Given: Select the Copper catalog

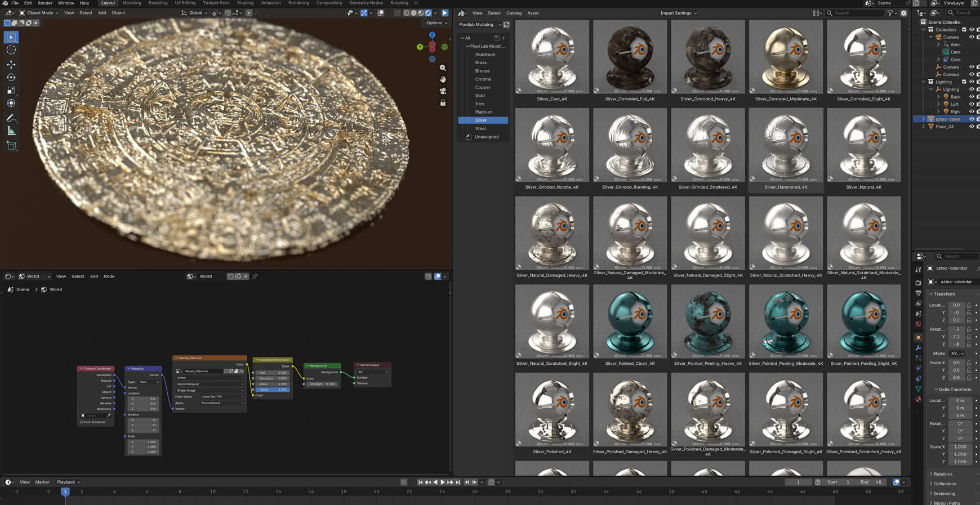Looking at the screenshot, I should [483, 87].
